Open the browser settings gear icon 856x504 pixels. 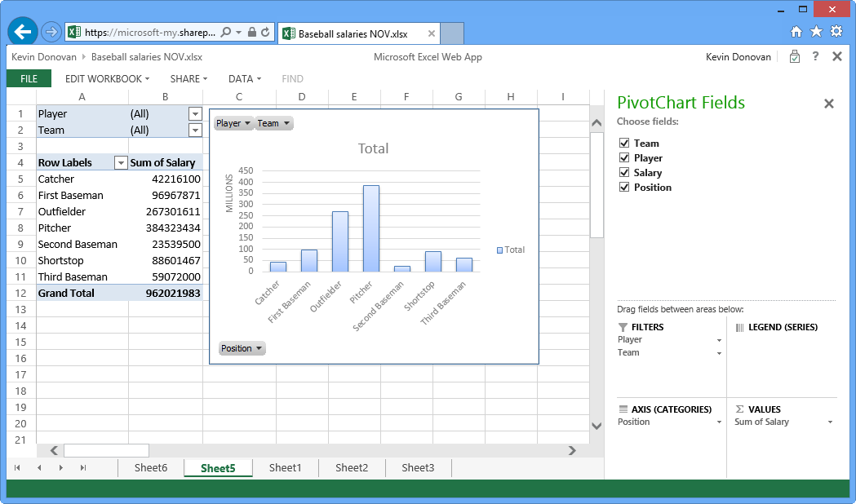pyautogui.click(x=836, y=32)
